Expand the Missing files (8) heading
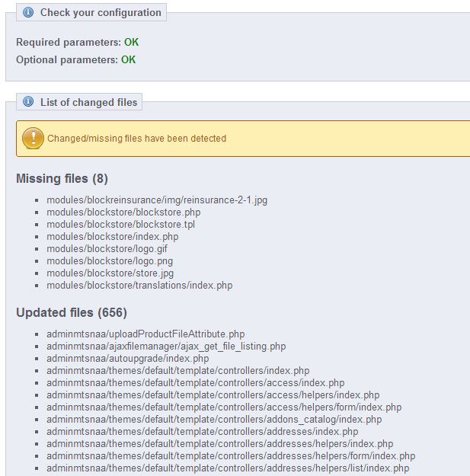Screen dimensions: 470x476 pos(62,179)
